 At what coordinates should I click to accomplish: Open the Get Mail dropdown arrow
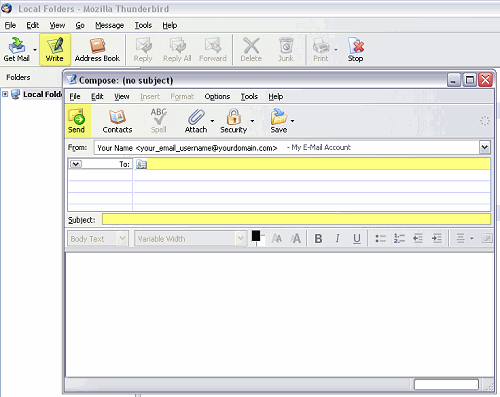35,50
